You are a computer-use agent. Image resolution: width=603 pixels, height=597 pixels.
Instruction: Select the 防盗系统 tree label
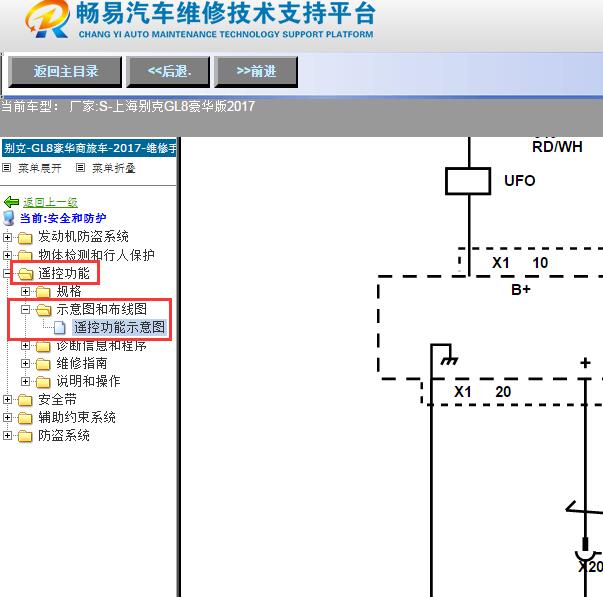tap(64, 435)
